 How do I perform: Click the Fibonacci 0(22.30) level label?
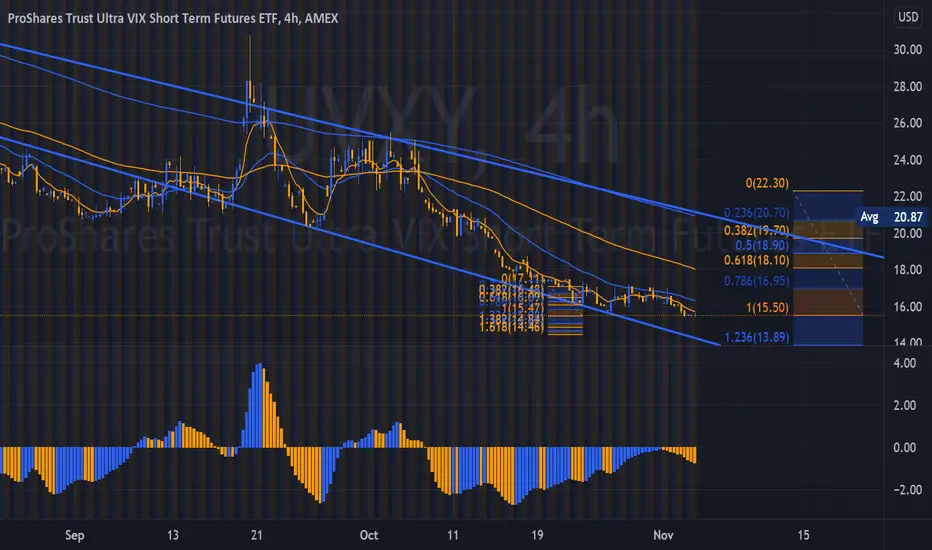[x=767, y=183]
